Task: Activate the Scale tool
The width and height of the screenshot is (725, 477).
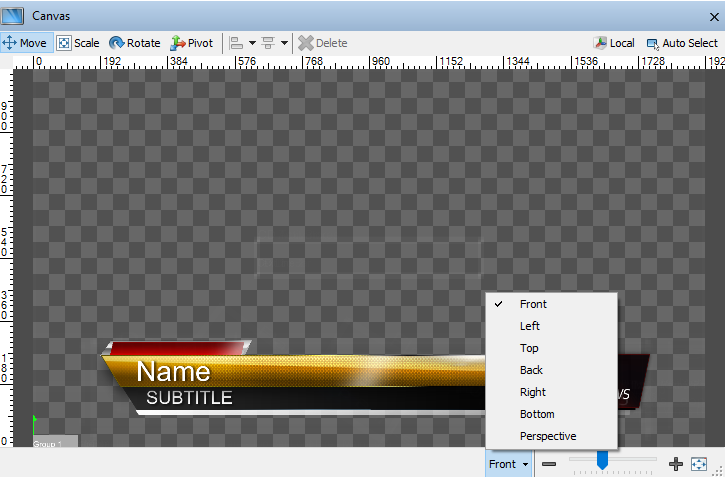Action: 78,43
